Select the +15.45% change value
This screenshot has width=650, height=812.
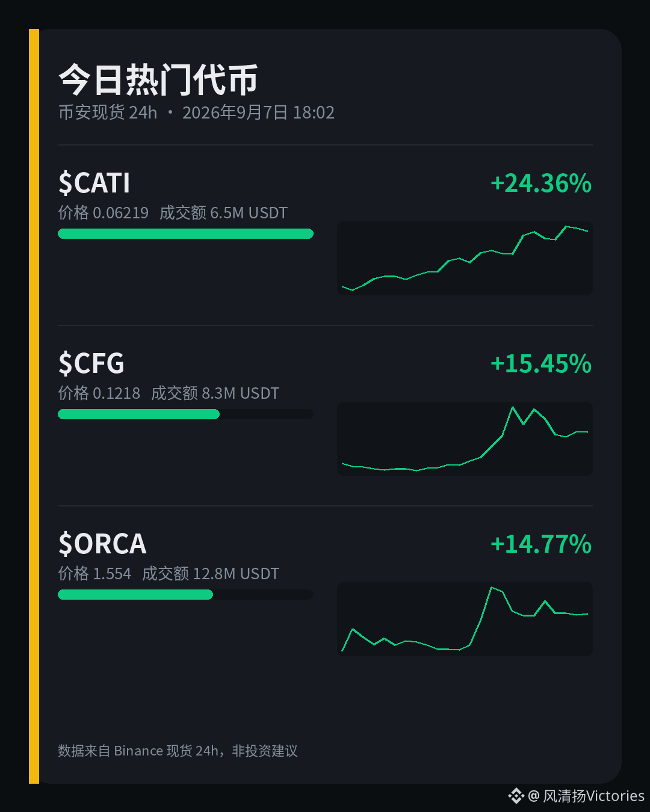click(541, 364)
